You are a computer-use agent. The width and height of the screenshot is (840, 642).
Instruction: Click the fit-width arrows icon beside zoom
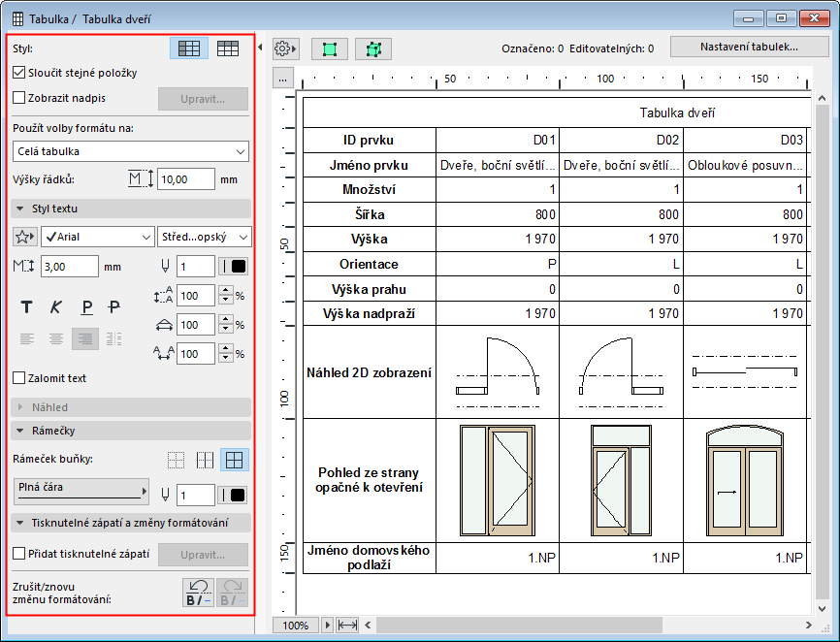click(348, 626)
